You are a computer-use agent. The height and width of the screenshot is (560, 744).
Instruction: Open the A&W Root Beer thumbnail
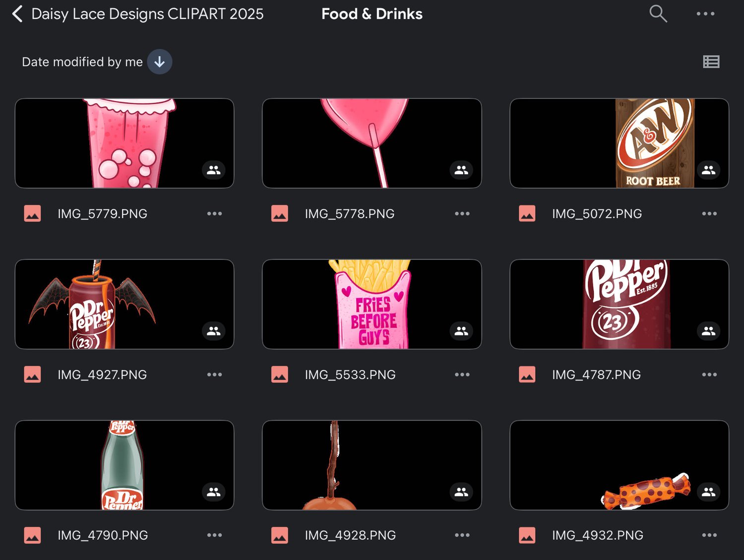[x=620, y=143]
